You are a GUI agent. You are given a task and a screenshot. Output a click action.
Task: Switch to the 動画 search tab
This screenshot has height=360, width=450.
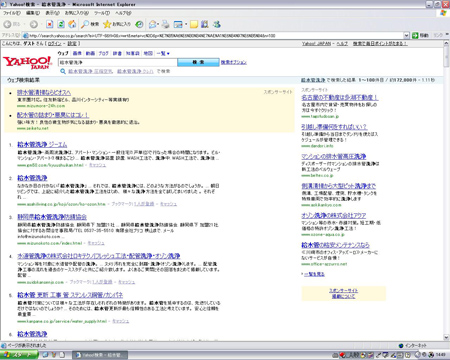coord(90,53)
